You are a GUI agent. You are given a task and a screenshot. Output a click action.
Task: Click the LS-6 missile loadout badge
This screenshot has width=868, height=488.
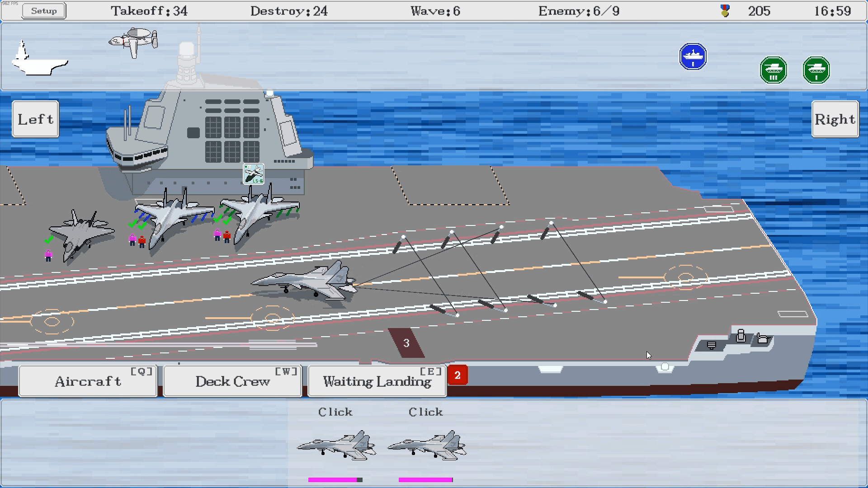point(253,174)
